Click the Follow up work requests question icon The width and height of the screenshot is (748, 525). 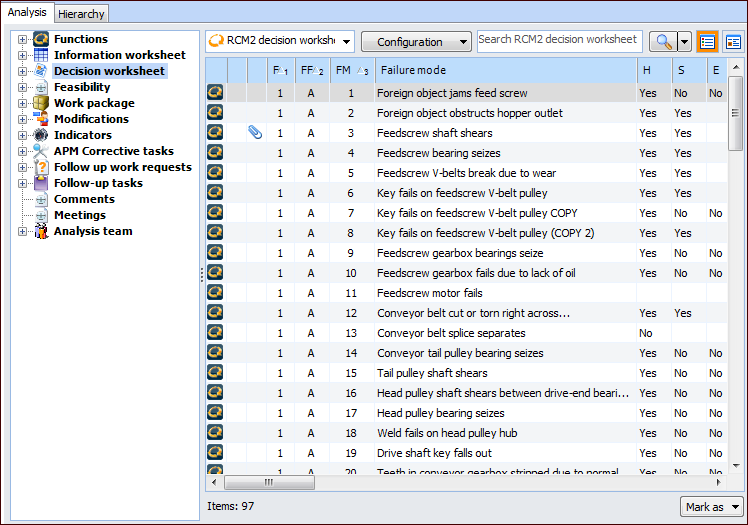(x=41, y=167)
